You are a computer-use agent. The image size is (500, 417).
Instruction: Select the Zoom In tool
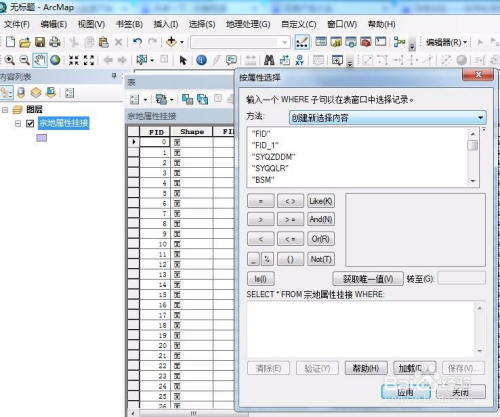click(x=10, y=60)
